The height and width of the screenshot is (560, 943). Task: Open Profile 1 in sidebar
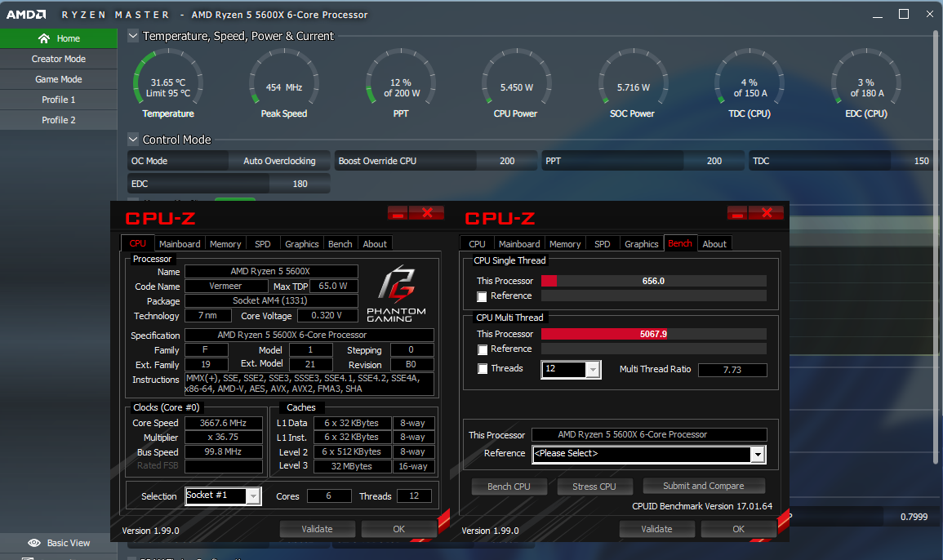coord(58,100)
